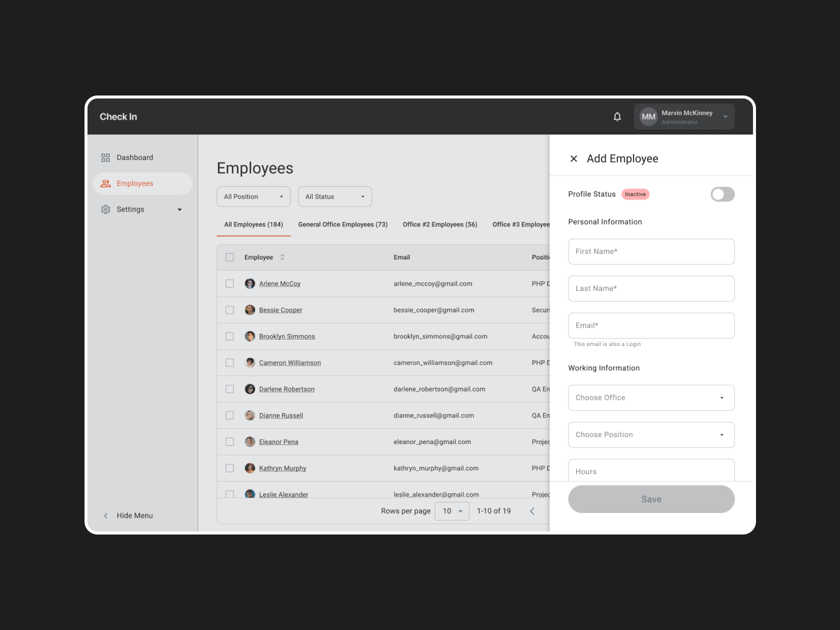Expand the Settings submenu arrow

coord(179,209)
